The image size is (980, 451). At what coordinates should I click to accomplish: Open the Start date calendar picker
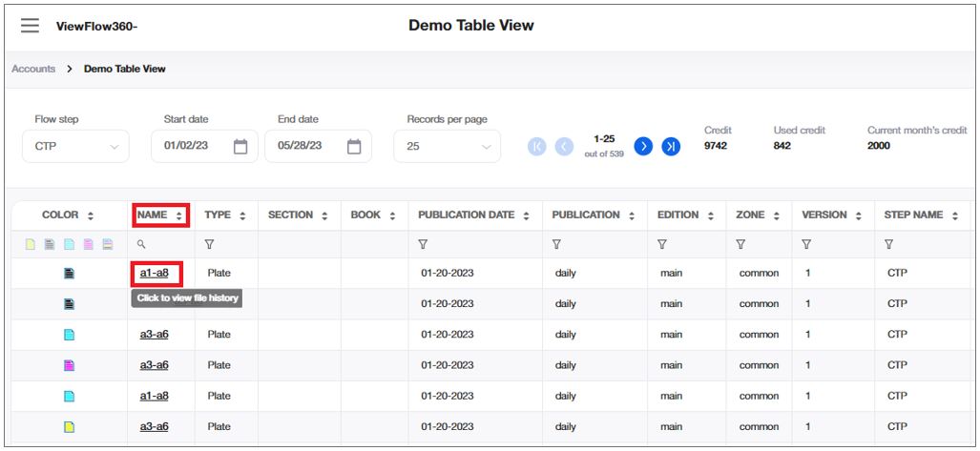tap(240, 147)
